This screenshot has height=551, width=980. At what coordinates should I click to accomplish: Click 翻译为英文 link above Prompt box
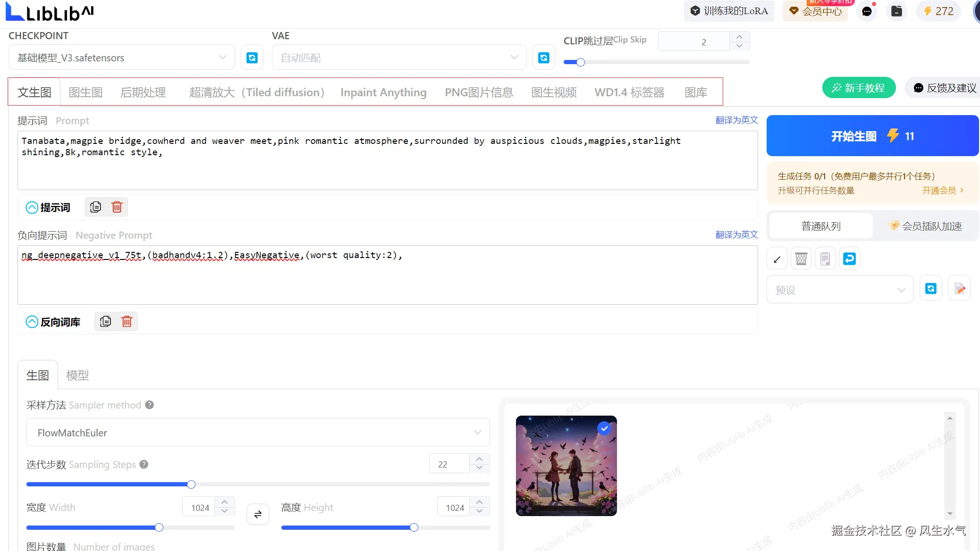[736, 120]
